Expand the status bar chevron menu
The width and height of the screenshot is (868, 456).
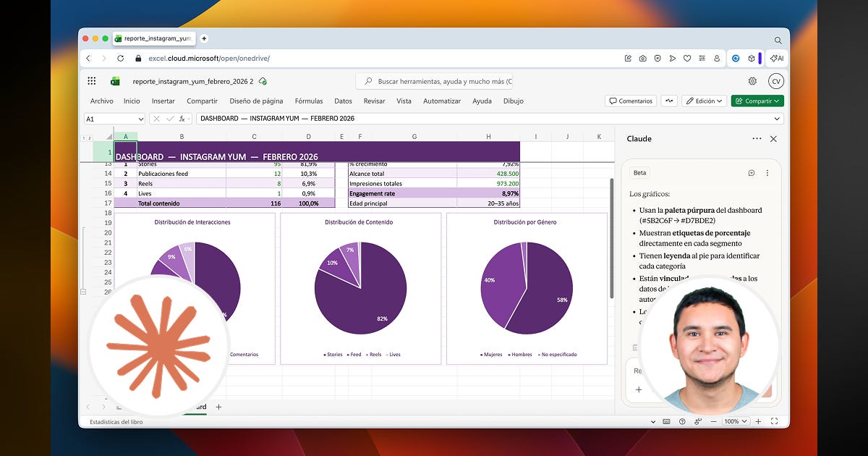653,421
